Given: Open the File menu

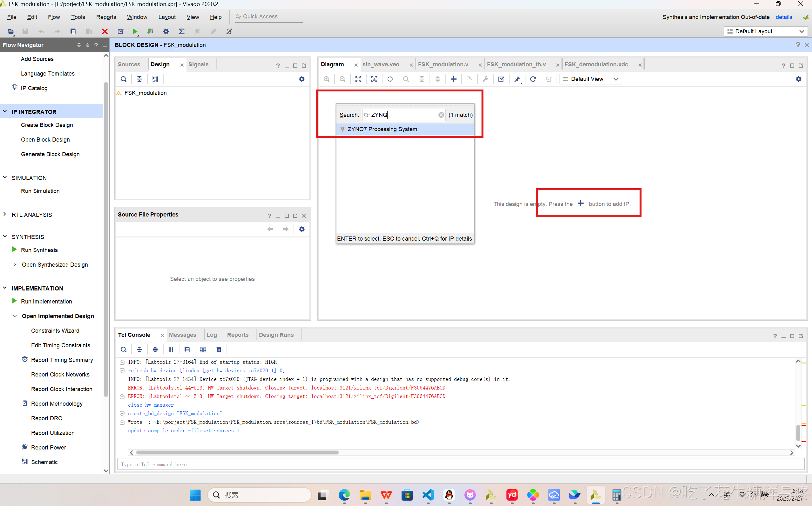Looking at the screenshot, I should (x=12, y=17).
